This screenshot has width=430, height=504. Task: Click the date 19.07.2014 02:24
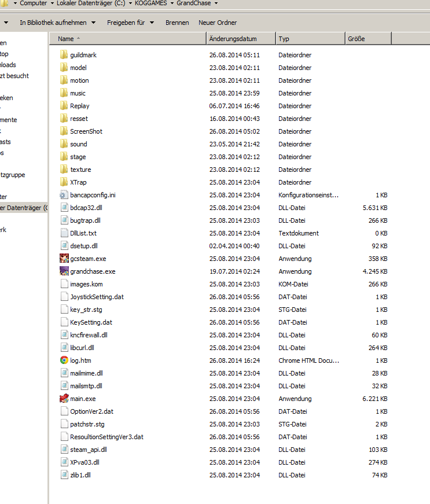(234, 271)
